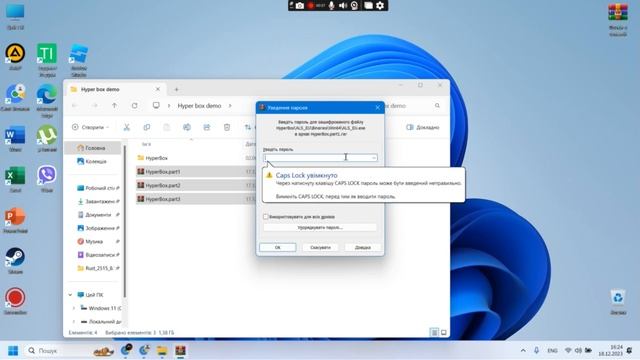
Task: Open Documents in the Explorer sidebar
Action: click(x=98, y=215)
